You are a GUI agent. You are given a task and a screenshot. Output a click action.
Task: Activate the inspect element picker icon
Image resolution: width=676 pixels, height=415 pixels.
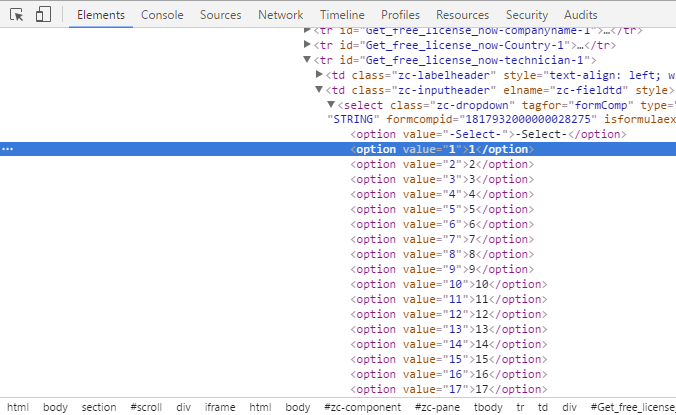[x=16, y=15]
